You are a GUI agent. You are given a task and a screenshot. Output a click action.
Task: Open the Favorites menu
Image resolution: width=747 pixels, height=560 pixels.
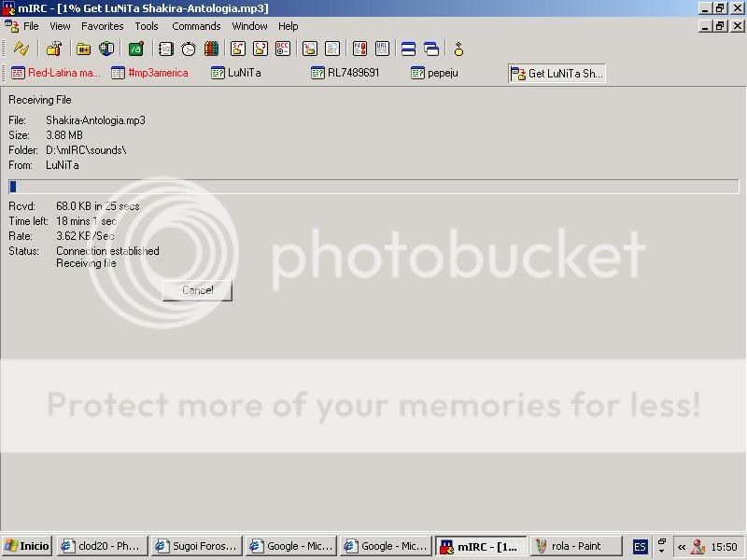pos(103,26)
